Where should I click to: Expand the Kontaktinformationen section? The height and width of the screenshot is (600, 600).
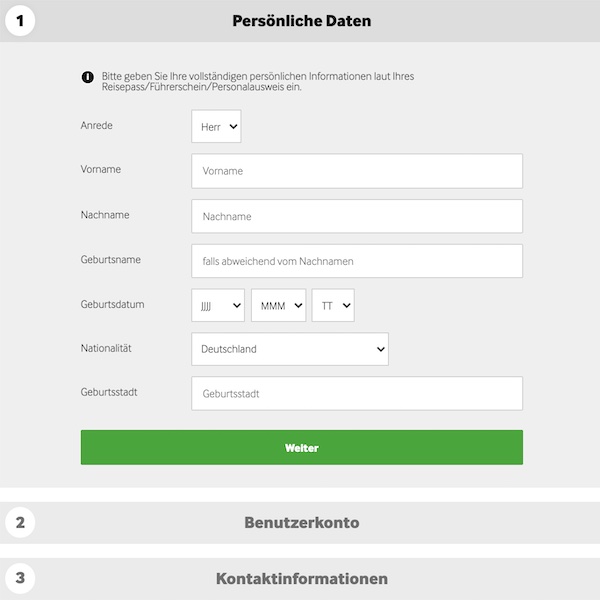click(301, 578)
